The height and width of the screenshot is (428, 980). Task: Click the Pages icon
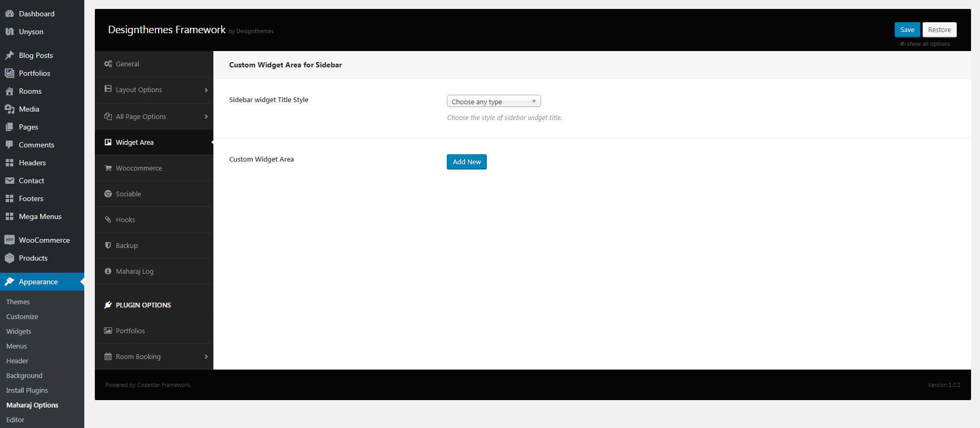click(9, 127)
